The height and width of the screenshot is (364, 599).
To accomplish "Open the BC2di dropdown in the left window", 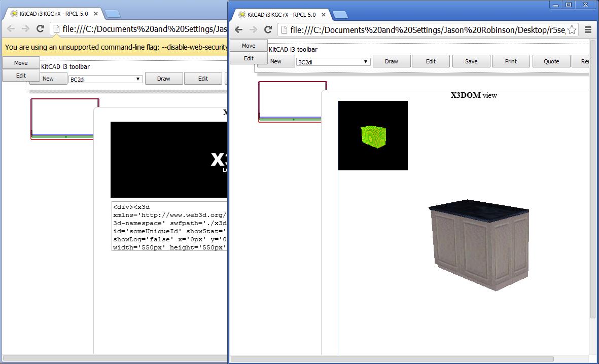I will (x=106, y=79).
